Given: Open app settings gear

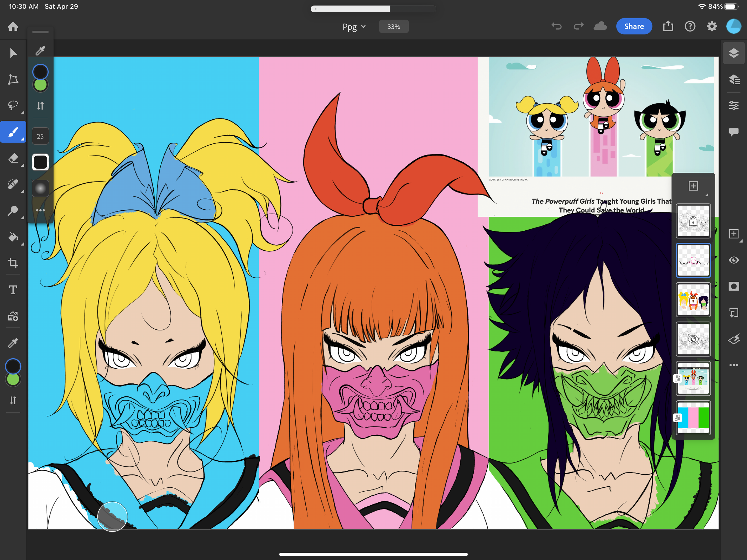Looking at the screenshot, I should (712, 26).
